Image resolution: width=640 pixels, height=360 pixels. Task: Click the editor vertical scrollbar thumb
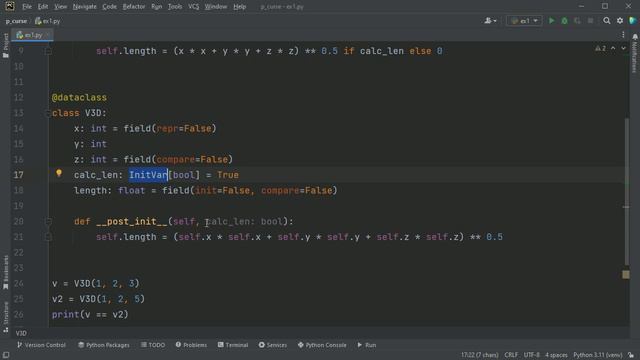point(627,191)
